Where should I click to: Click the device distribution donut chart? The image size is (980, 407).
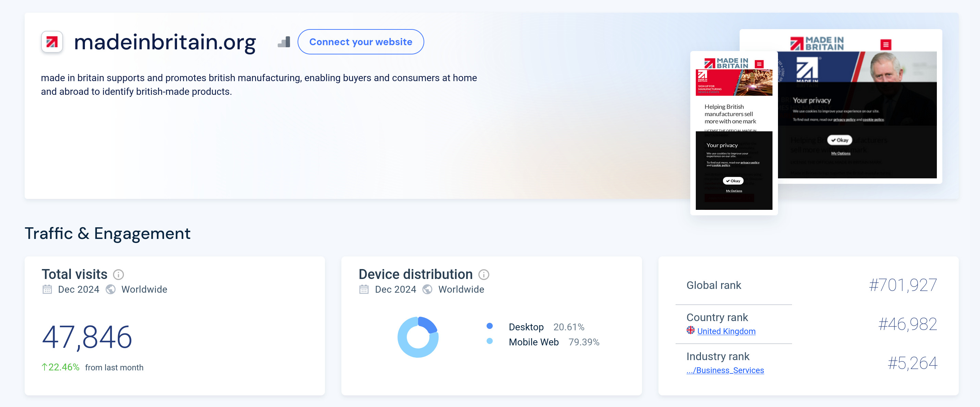(x=418, y=337)
